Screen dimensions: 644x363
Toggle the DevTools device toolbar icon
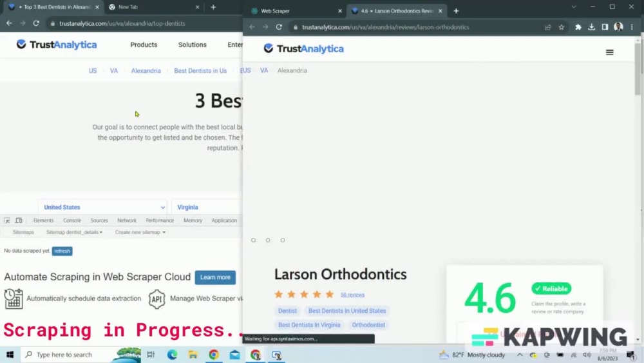pyautogui.click(x=19, y=221)
